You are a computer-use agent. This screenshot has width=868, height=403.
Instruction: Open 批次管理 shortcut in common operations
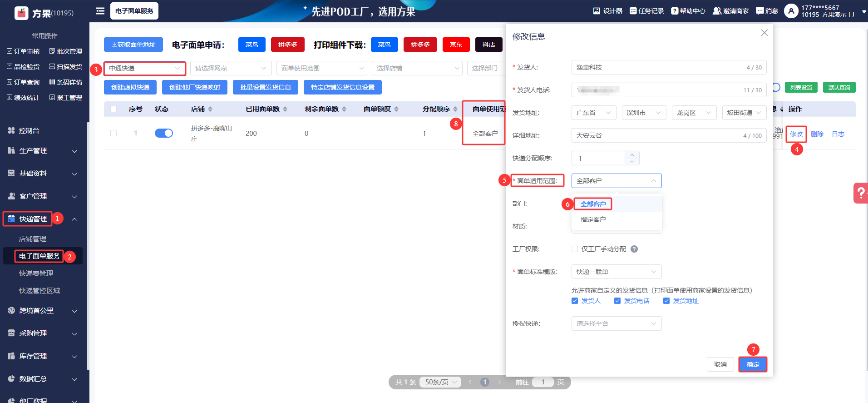tap(66, 51)
